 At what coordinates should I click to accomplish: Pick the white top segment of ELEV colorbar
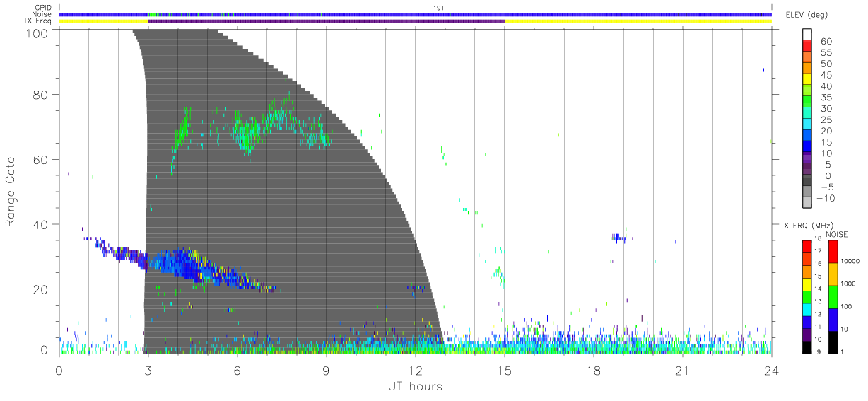tap(808, 35)
